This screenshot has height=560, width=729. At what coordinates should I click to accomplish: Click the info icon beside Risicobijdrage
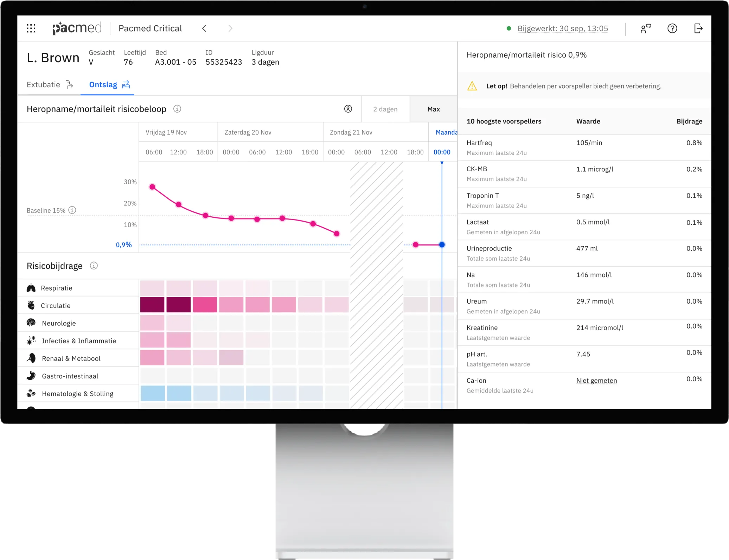(x=94, y=266)
